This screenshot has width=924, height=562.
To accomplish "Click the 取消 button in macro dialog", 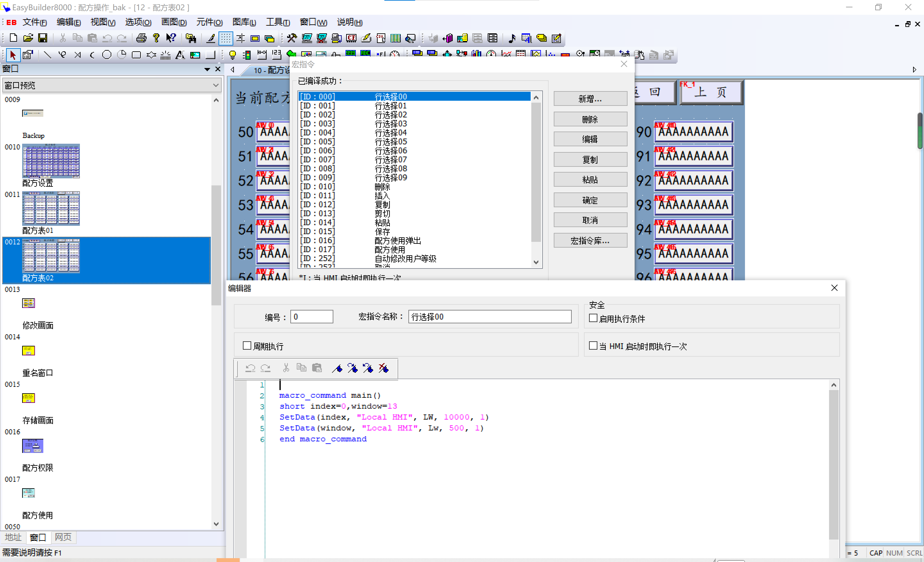I will click(590, 220).
